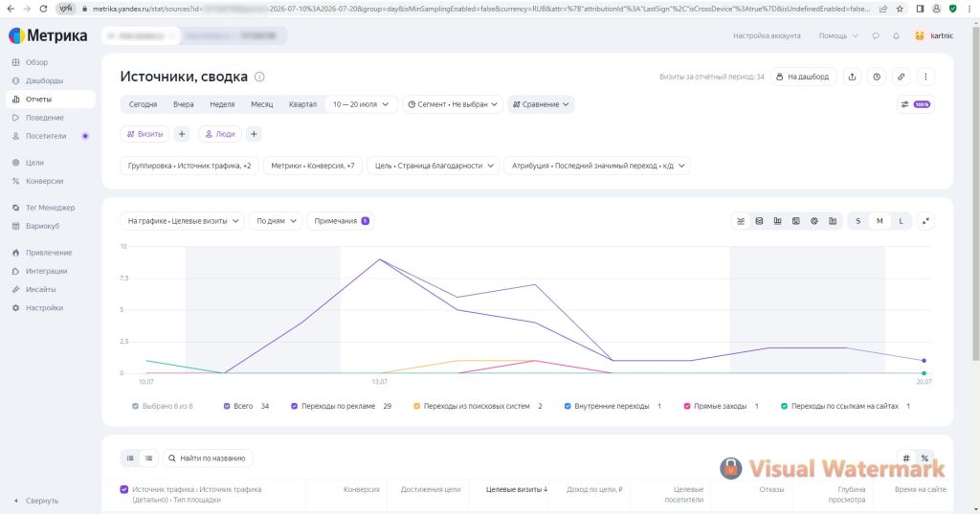Click the Найти по названию search field
The image size is (980, 514).
click(x=208, y=458)
